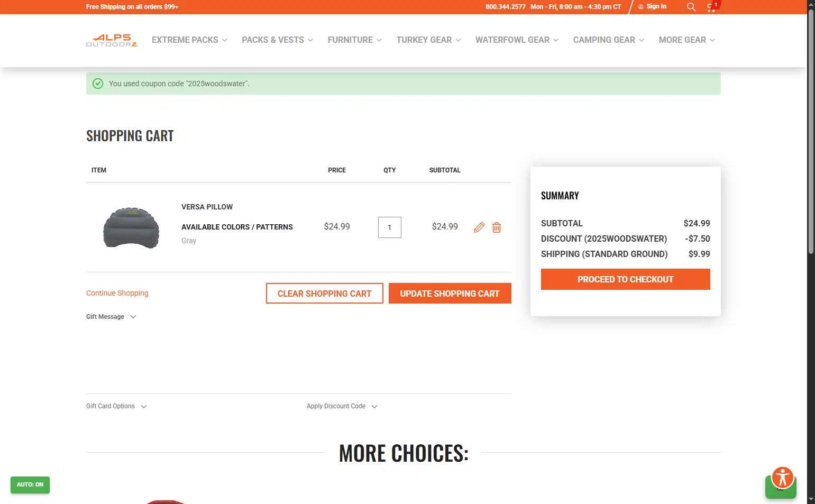Open the Camping Gear menu
This screenshot has height=504, width=815.
pos(608,40)
